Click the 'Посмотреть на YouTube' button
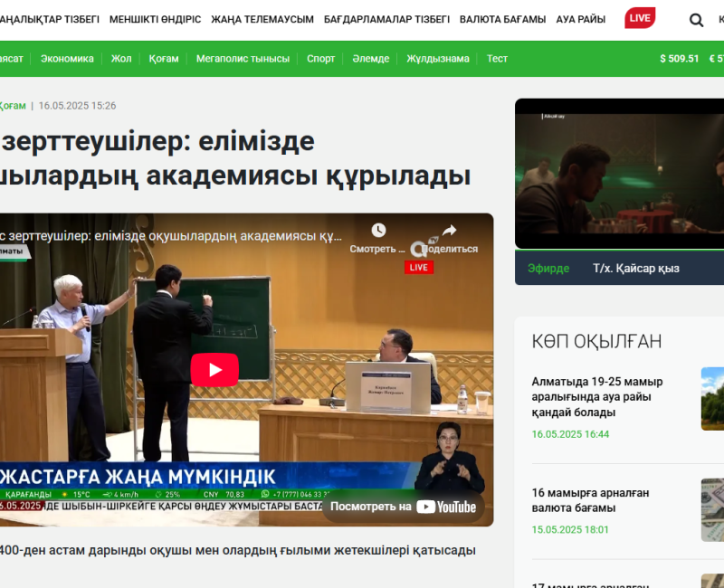Viewport: 724px width, 588px height. pyautogui.click(x=403, y=507)
